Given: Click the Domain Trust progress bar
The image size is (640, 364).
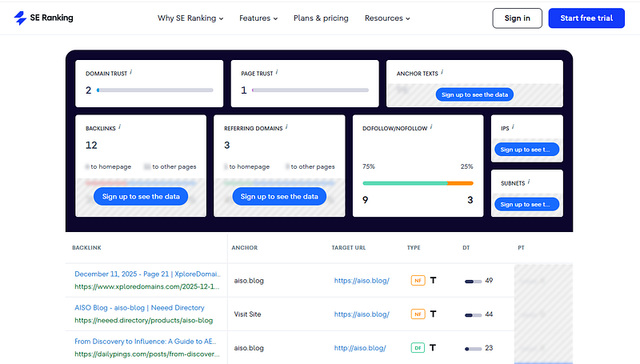Looking at the screenshot, I should (x=155, y=90).
